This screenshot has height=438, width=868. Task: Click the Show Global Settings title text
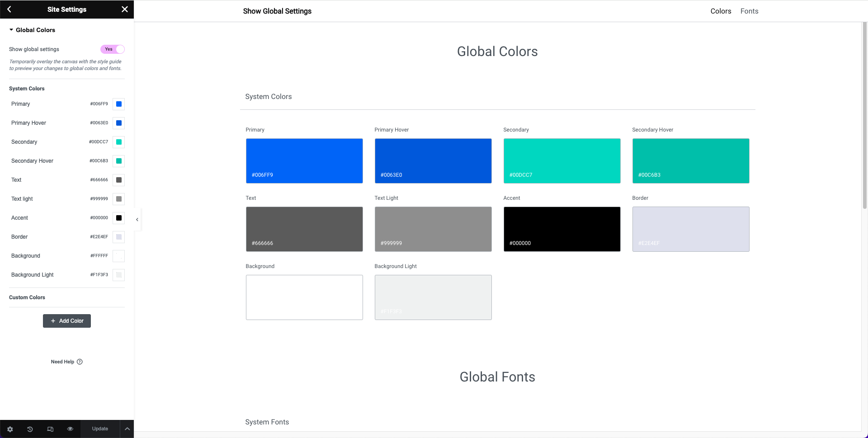click(277, 11)
